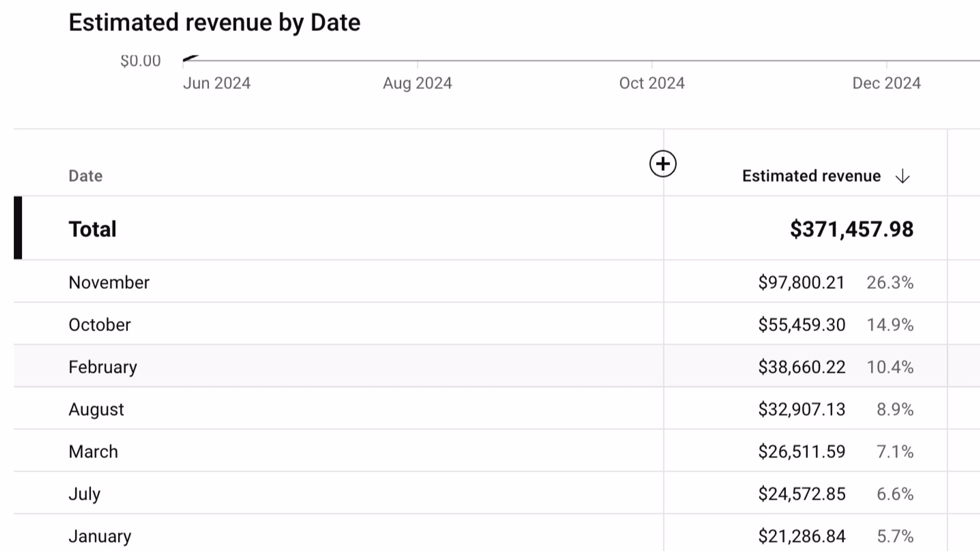This screenshot has height=551, width=980.
Task: Click the Dec 2024 chart axis label
Action: pyautogui.click(x=887, y=83)
